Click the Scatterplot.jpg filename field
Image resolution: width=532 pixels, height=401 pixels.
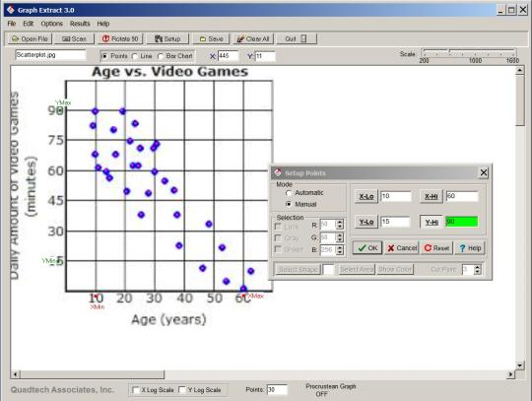tap(50, 55)
